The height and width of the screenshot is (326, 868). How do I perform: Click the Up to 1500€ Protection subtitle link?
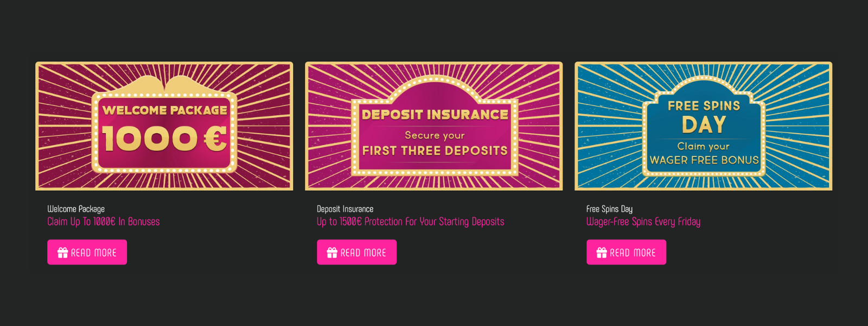410,221
